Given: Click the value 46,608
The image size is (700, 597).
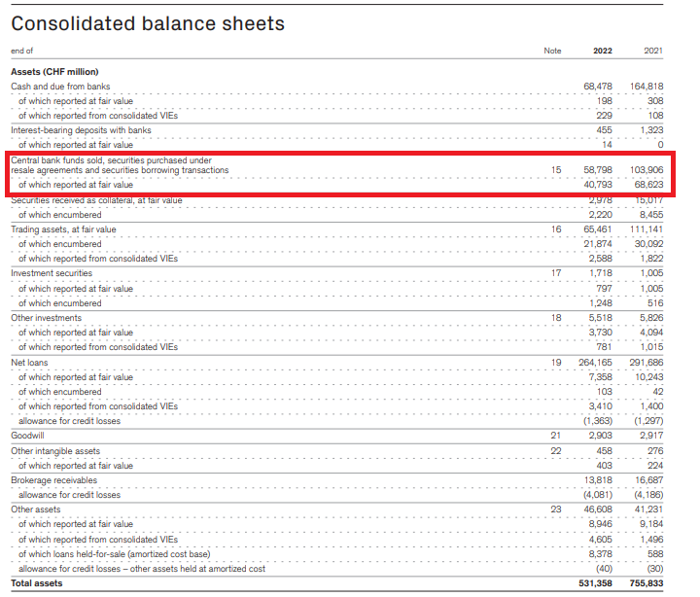Looking at the screenshot, I should (x=598, y=509).
